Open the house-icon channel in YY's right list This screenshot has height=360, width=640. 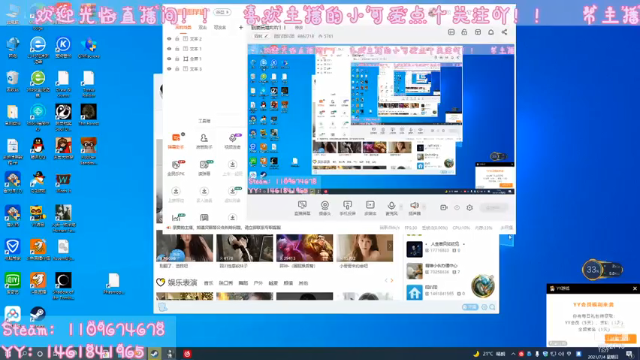(x=414, y=292)
